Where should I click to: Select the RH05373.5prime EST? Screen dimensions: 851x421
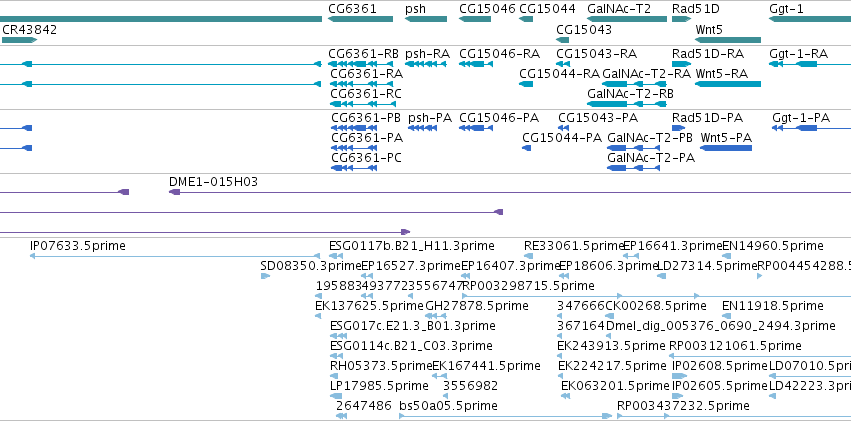335,375
